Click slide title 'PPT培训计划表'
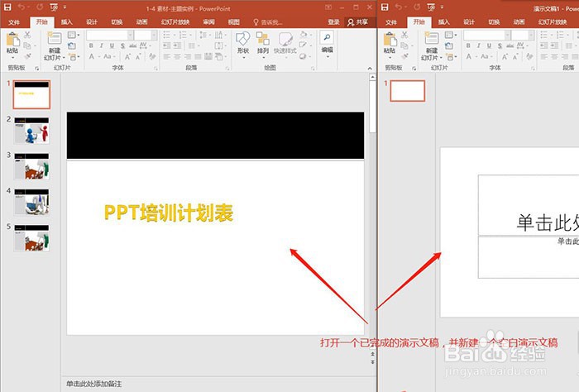579x392 pixels. coord(169,213)
